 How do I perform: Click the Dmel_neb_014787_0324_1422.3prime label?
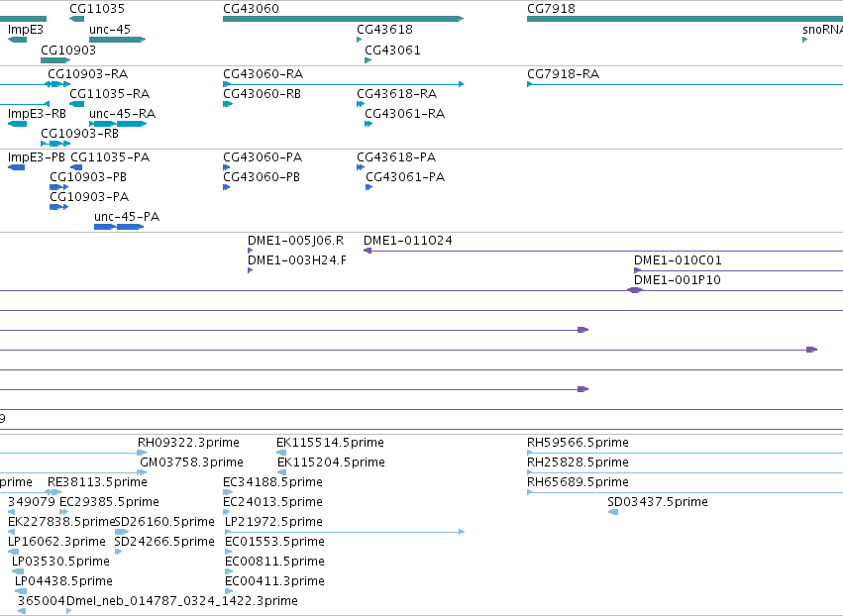pos(182,602)
